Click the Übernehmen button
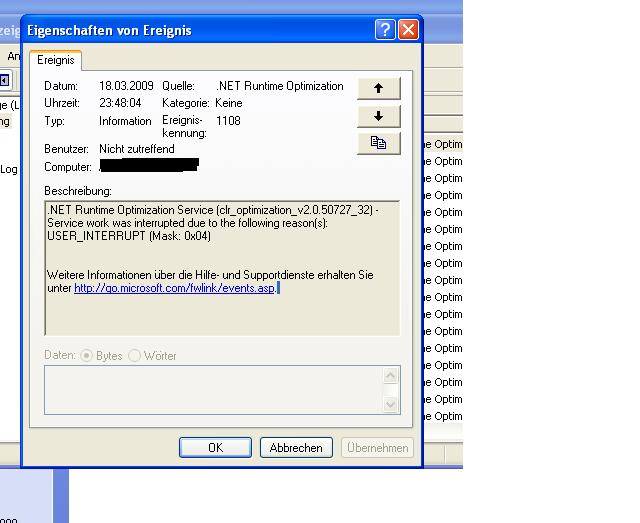This screenshot has height=523, width=640. point(378,448)
